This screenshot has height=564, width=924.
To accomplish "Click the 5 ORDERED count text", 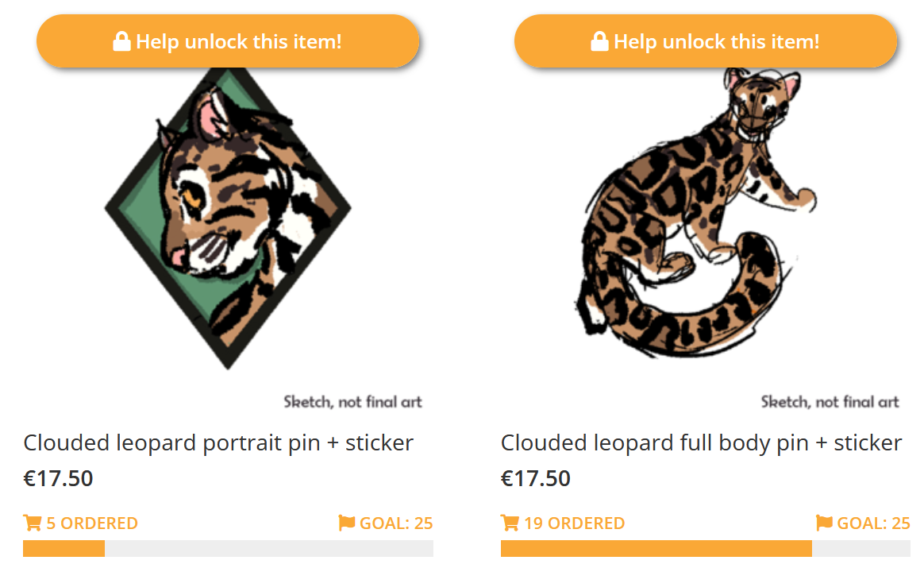I will [x=92, y=523].
